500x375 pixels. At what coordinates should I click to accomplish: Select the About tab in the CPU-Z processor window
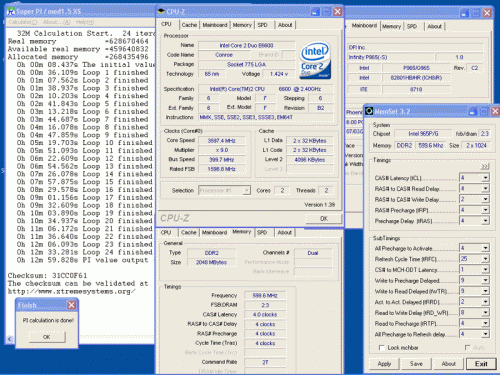285,25
